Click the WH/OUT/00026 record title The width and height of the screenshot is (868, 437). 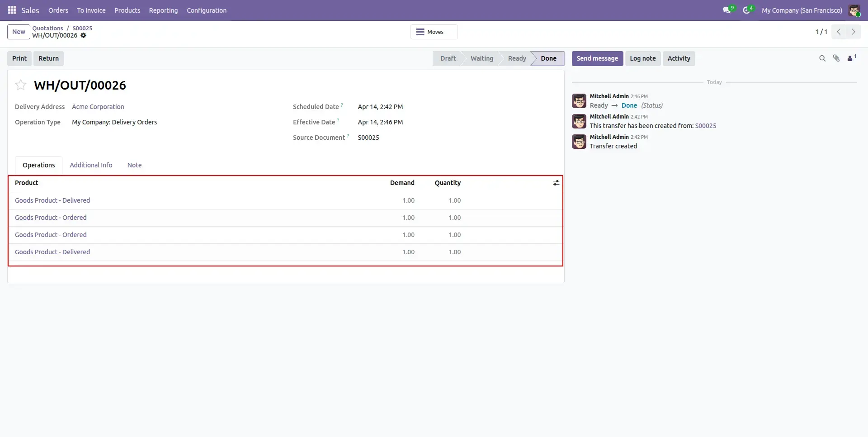point(80,85)
